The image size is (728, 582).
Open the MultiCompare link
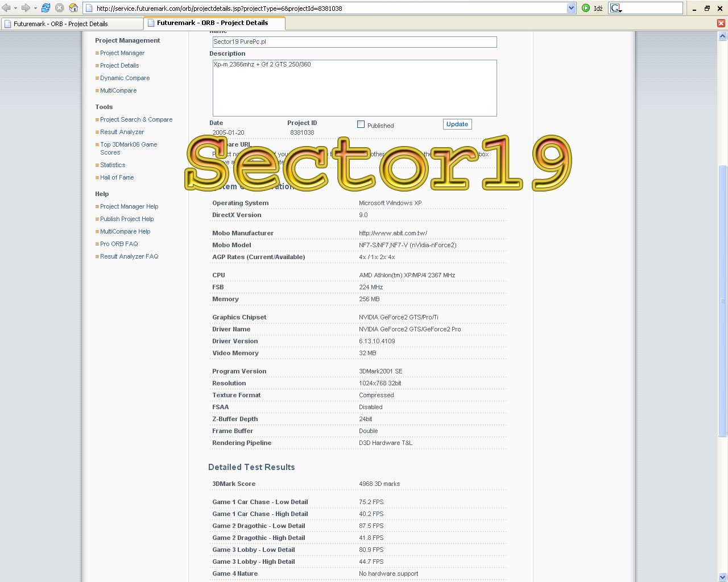click(118, 90)
